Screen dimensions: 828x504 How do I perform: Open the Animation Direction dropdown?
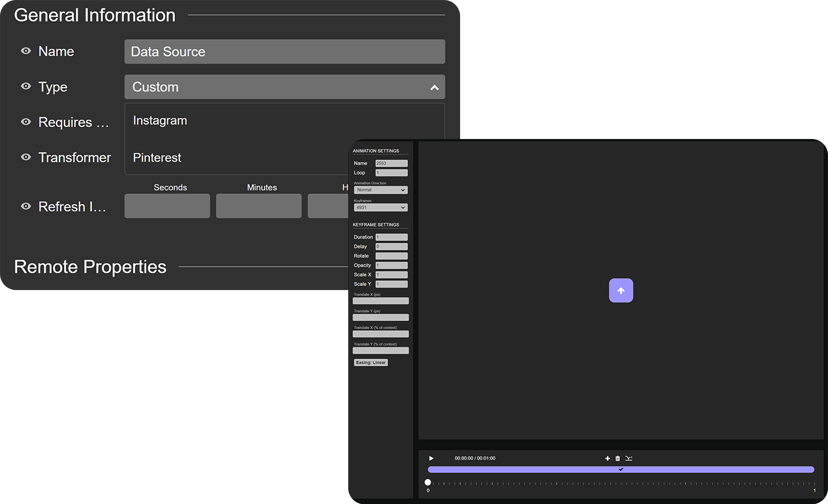click(x=381, y=190)
